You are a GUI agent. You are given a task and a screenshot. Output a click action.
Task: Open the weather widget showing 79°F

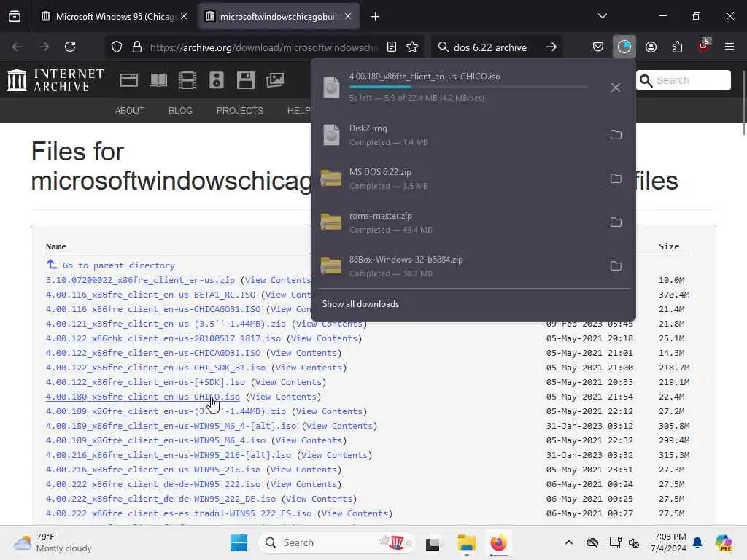coord(53,542)
